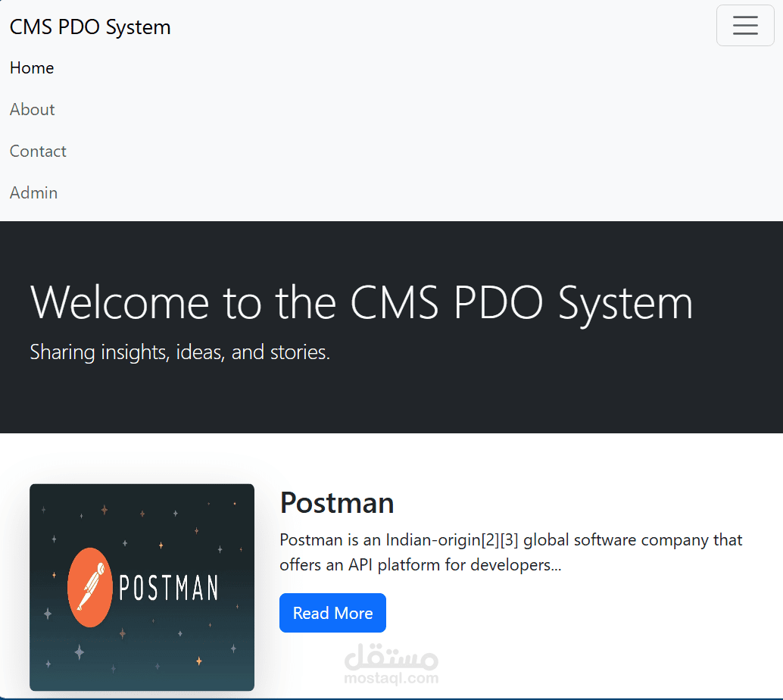Open the About page
The image size is (783, 700).
(x=33, y=110)
